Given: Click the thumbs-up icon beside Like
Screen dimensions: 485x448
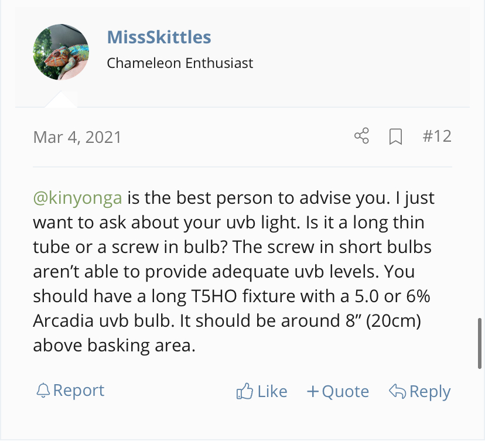Looking at the screenshot, I should click(x=244, y=391).
